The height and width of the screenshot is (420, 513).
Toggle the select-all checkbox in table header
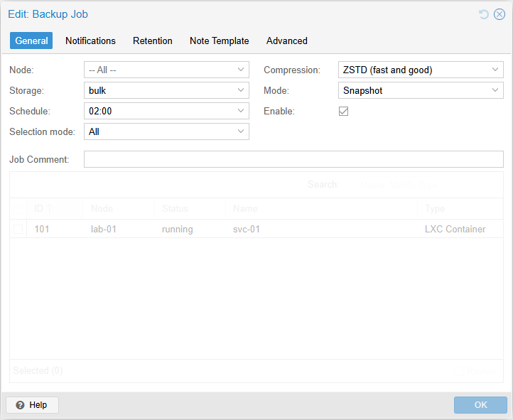pos(18,209)
